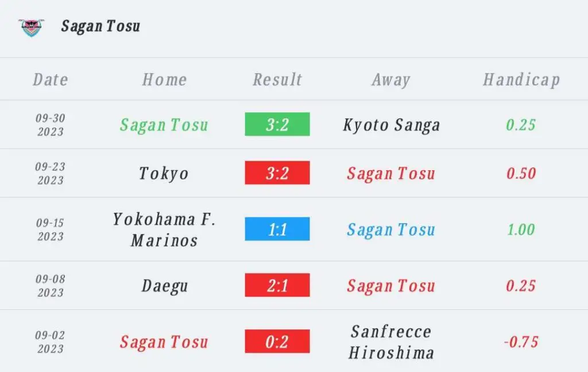Select the green 3:2 result badge
The image size is (588, 372).
point(277,124)
